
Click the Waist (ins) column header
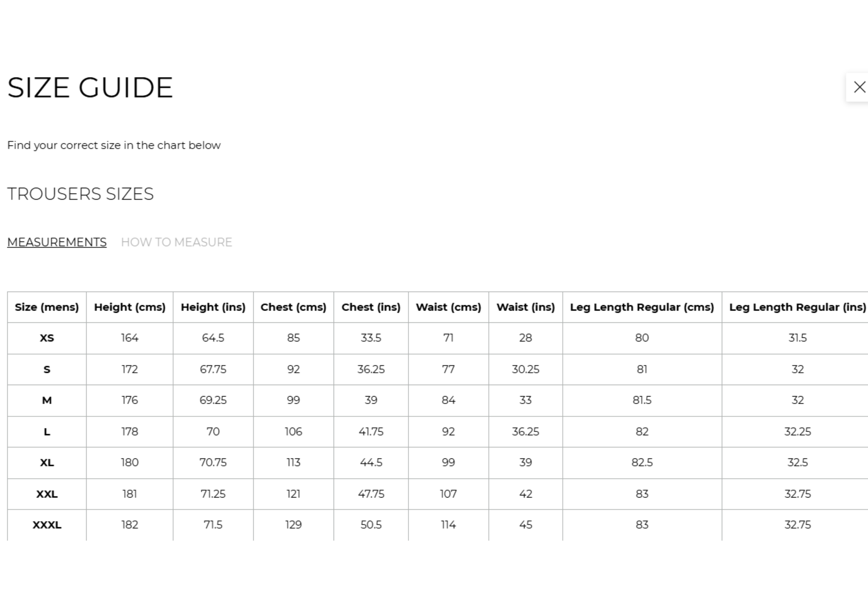pyautogui.click(x=526, y=307)
